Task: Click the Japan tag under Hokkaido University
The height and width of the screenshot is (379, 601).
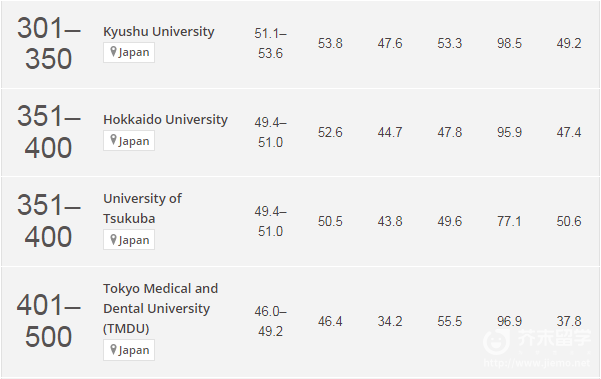Action: (x=129, y=141)
